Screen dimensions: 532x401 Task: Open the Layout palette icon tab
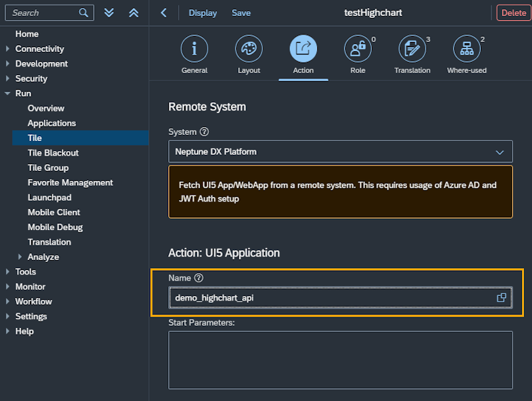249,49
